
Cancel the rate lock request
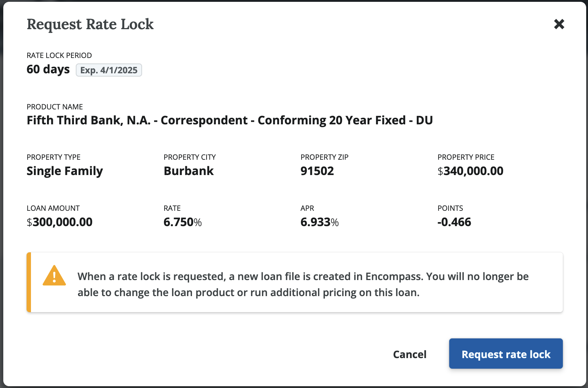409,354
